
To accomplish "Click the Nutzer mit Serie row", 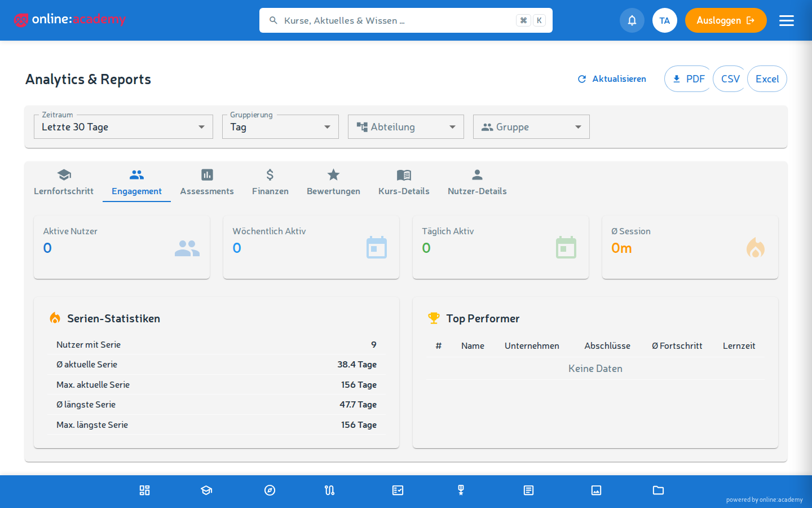I will click(217, 345).
